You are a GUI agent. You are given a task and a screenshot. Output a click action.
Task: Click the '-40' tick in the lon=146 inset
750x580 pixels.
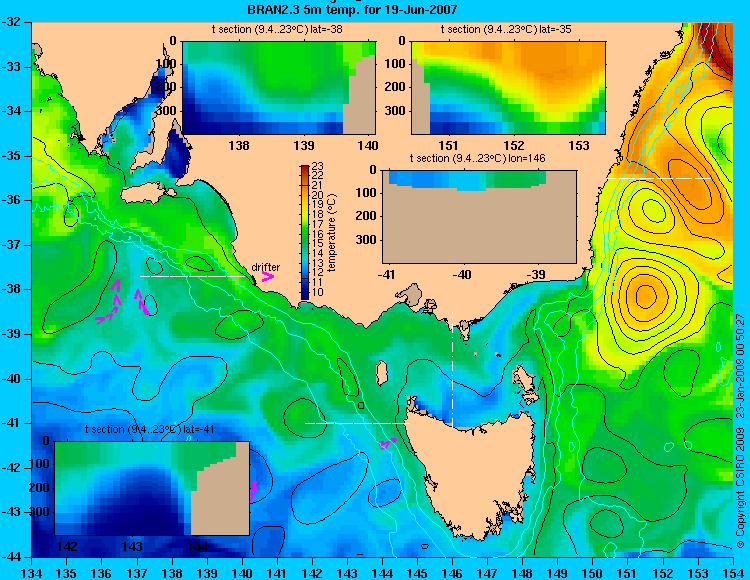pyautogui.click(x=462, y=275)
